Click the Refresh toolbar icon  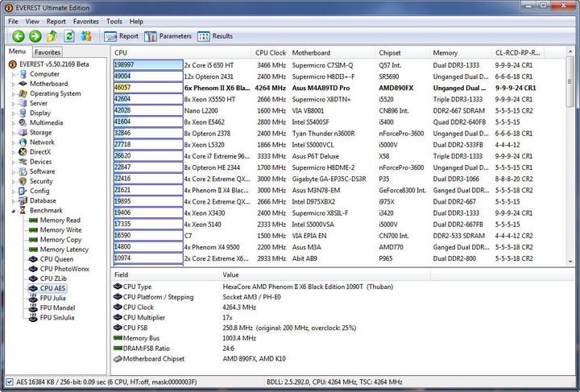69,36
